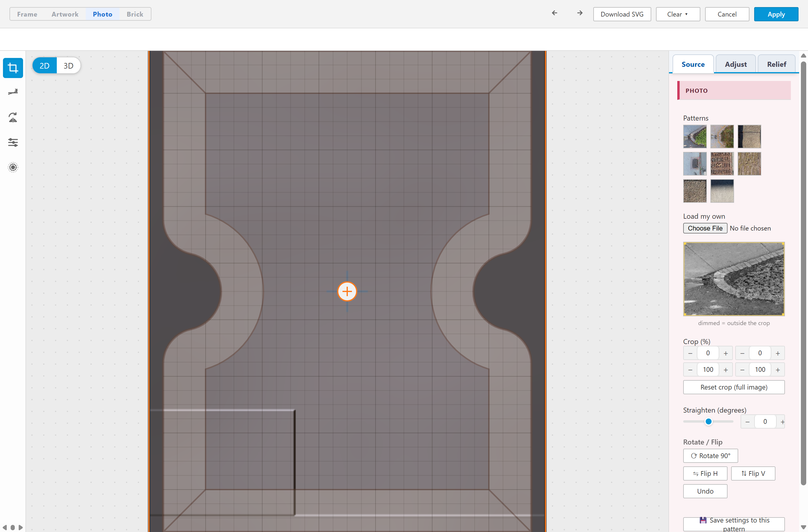Open the Source panel tab
The width and height of the screenshot is (808, 532).
[x=693, y=64]
